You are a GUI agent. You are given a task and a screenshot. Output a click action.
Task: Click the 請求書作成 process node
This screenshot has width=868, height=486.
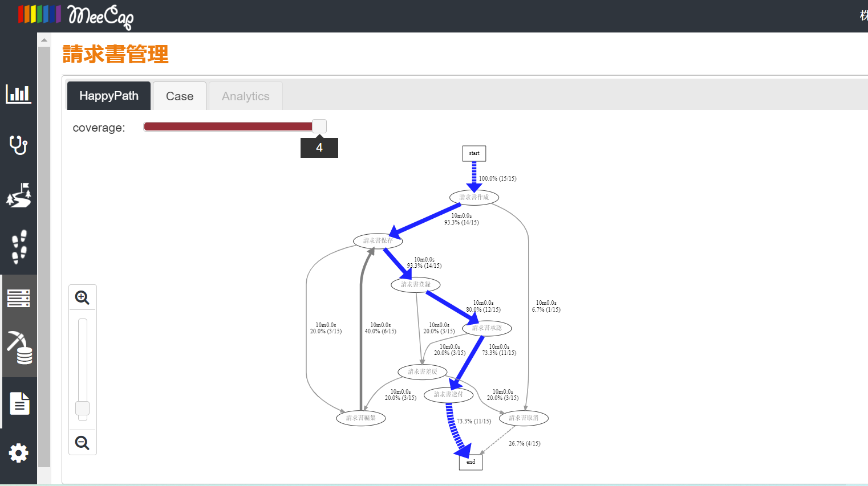click(x=473, y=197)
